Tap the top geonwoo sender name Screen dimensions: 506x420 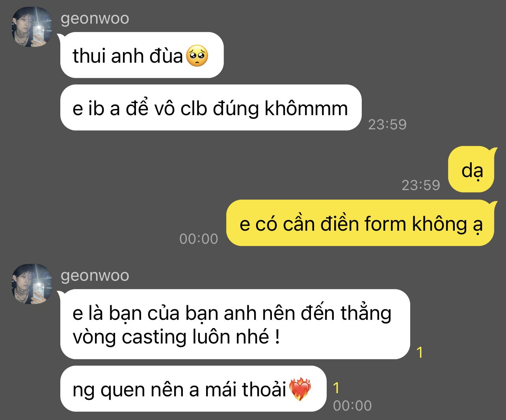click(x=95, y=19)
